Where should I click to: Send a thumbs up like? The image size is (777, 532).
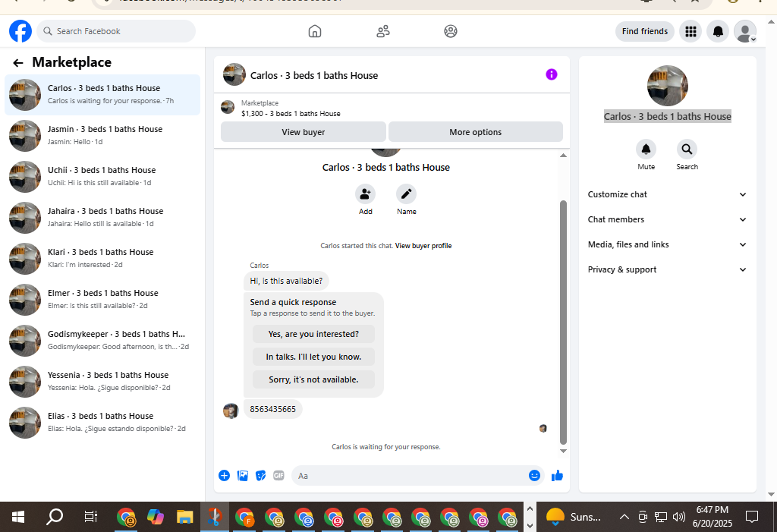point(558,476)
